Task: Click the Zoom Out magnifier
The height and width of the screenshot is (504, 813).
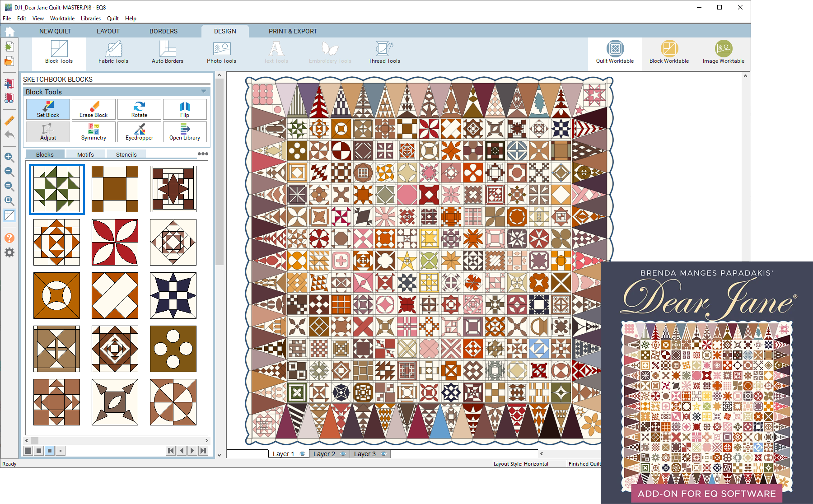Action: click(9, 172)
